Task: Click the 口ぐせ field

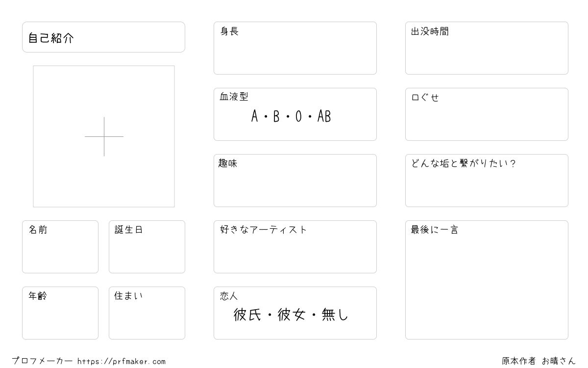Action: point(487,114)
